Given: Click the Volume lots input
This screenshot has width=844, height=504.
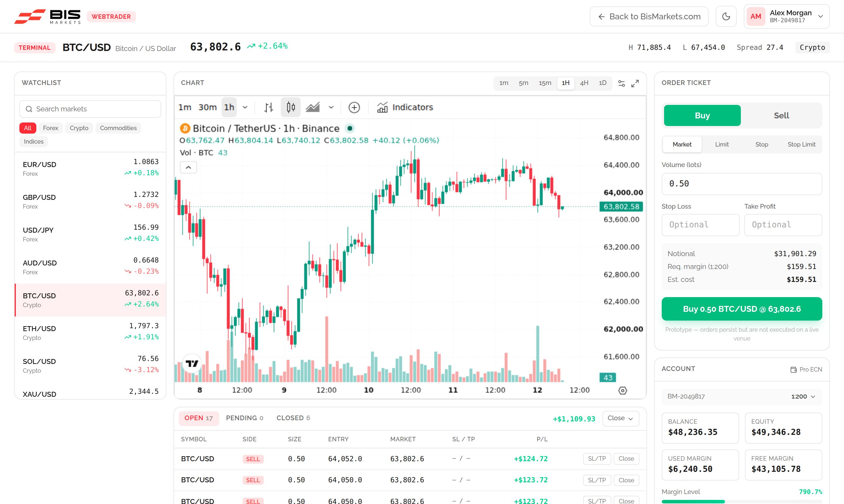Looking at the screenshot, I should pyautogui.click(x=741, y=184).
